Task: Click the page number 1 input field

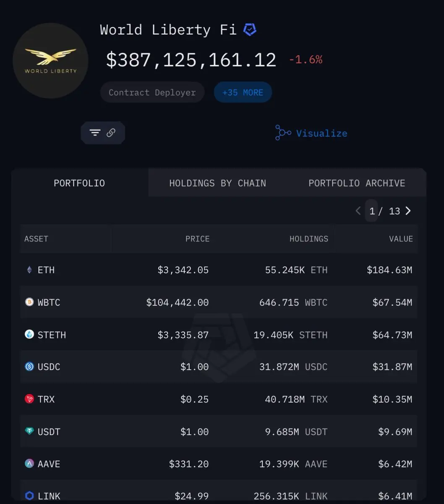Action: click(372, 211)
